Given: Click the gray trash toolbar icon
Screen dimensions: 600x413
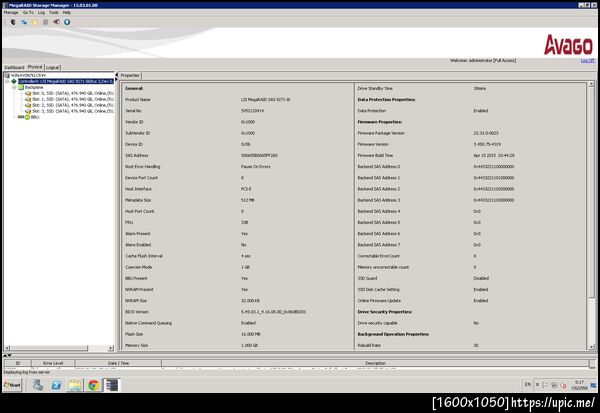Looking at the screenshot, I should pos(46,22).
